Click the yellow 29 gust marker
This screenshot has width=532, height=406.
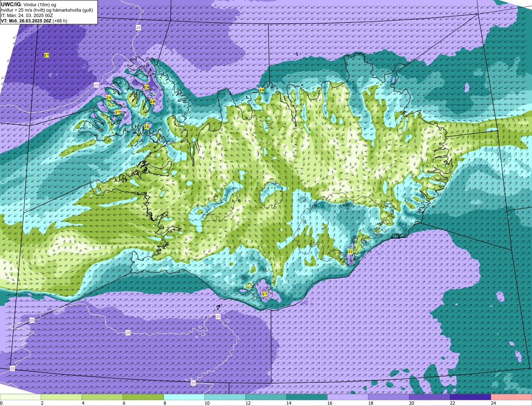(x=147, y=87)
